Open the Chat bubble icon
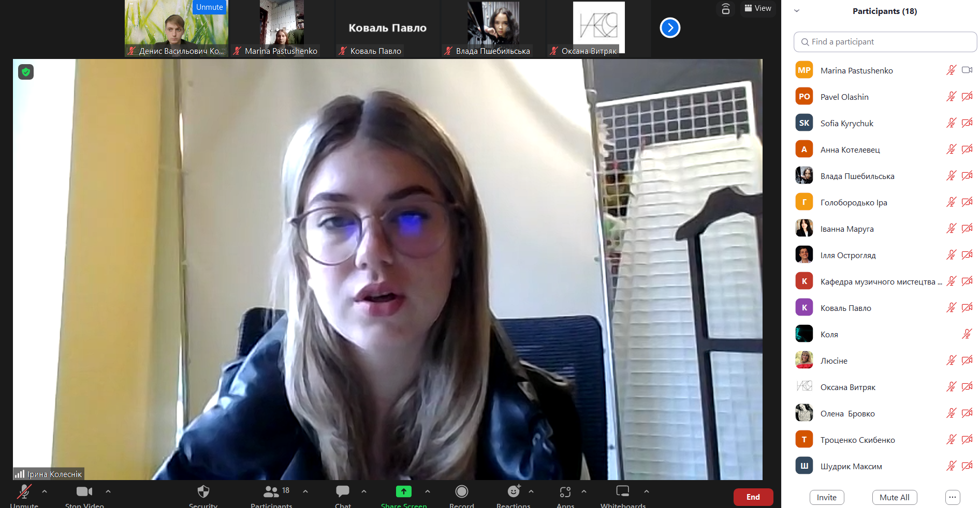The image size is (980, 508). [x=343, y=491]
